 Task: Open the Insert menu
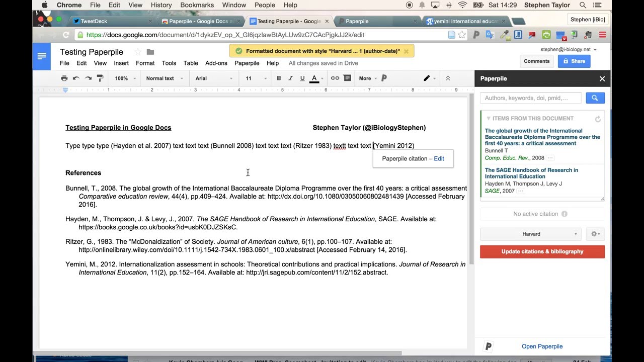121,63
